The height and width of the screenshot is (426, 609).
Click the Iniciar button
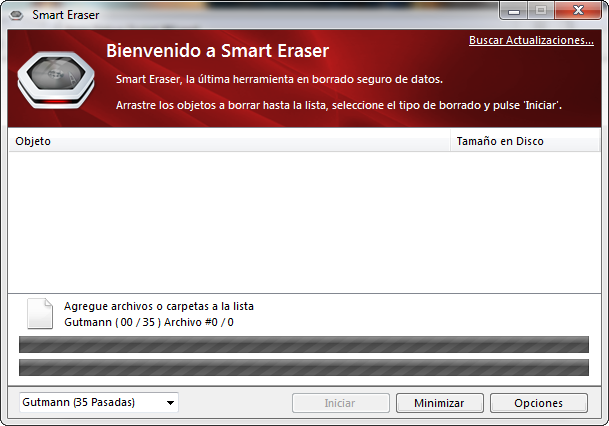click(x=341, y=403)
